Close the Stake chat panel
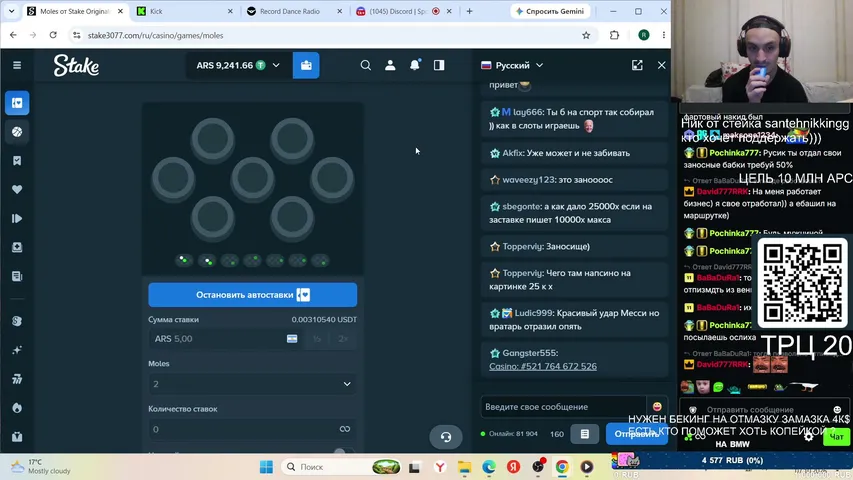The image size is (853, 480). tap(662, 65)
